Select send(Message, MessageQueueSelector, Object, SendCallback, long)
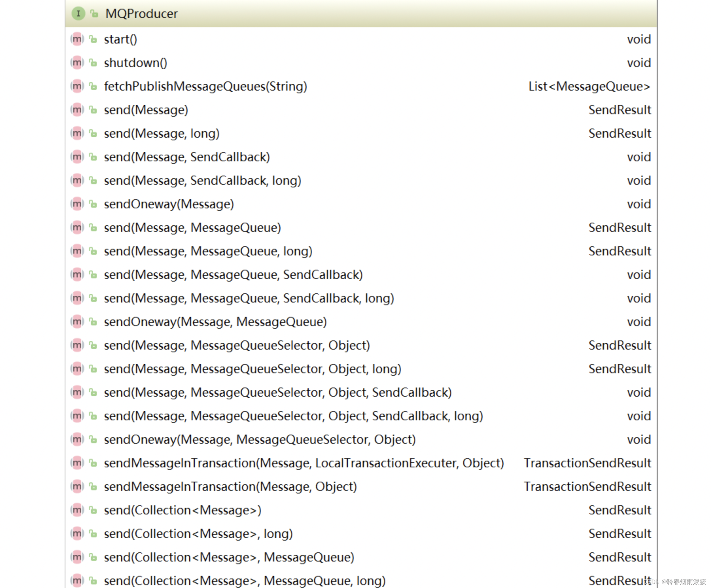The image size is (711, 588). point(294,416)
